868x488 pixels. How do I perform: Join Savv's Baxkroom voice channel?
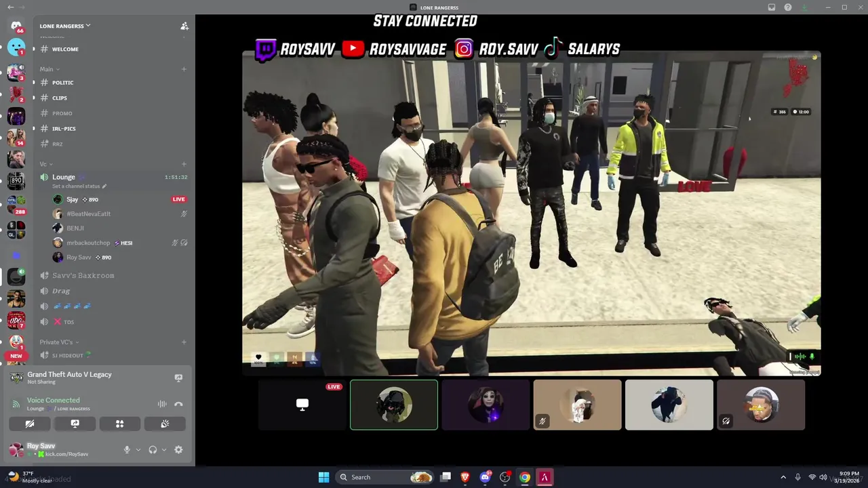pos(114,275)
